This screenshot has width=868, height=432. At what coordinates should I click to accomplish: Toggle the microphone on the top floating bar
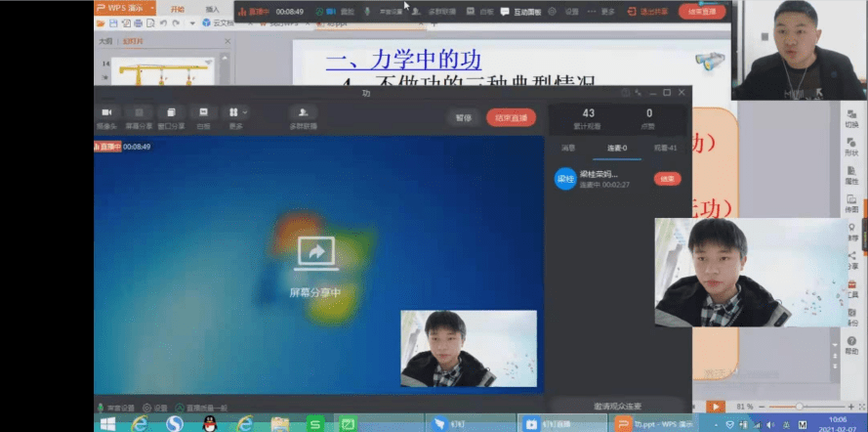(366, 12)
